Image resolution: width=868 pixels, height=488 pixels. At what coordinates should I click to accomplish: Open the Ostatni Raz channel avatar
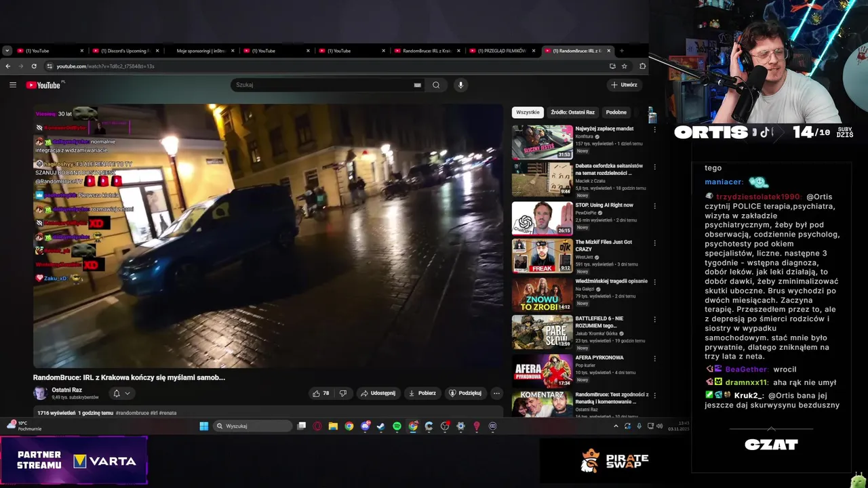40,393
